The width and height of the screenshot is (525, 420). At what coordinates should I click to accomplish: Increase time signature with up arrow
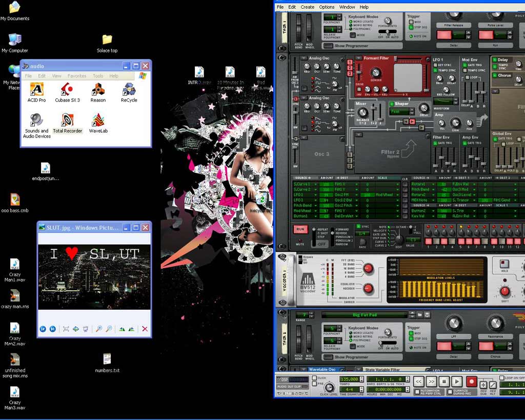coord(361,388)
